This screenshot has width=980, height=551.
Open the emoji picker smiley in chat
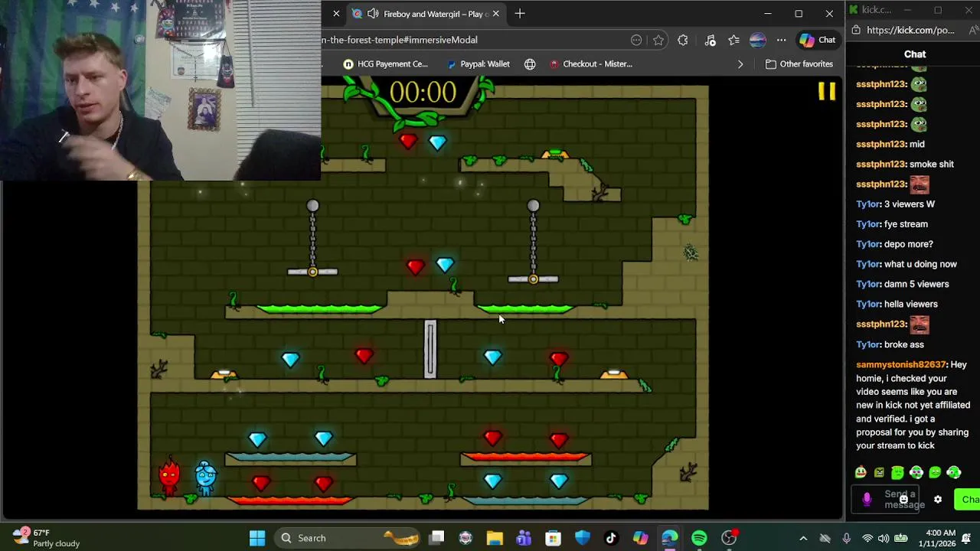tap(903, 500)
